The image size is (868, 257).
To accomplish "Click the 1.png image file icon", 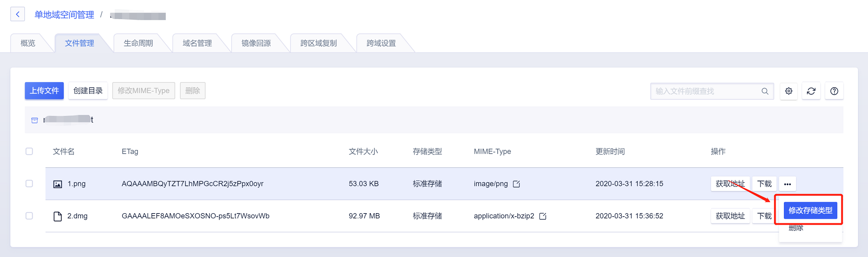I will [58, 184].
